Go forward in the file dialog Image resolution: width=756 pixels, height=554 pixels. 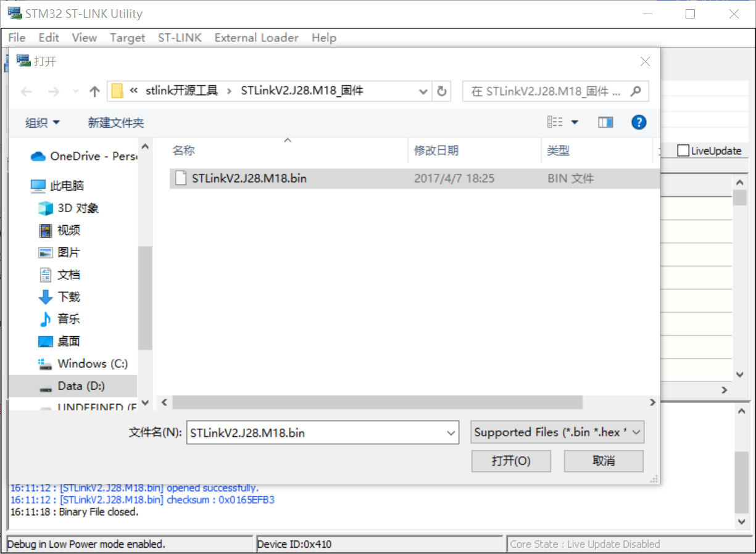[53, 91]
